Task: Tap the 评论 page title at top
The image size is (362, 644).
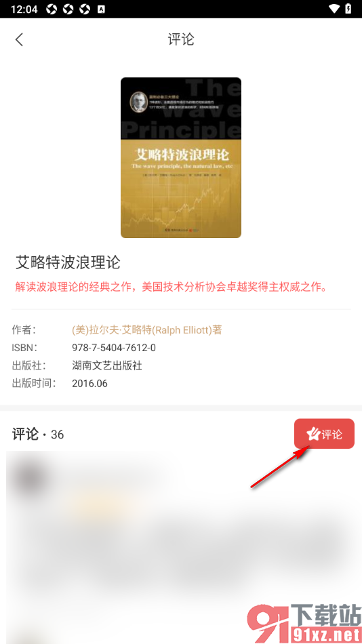Action: 181,39
